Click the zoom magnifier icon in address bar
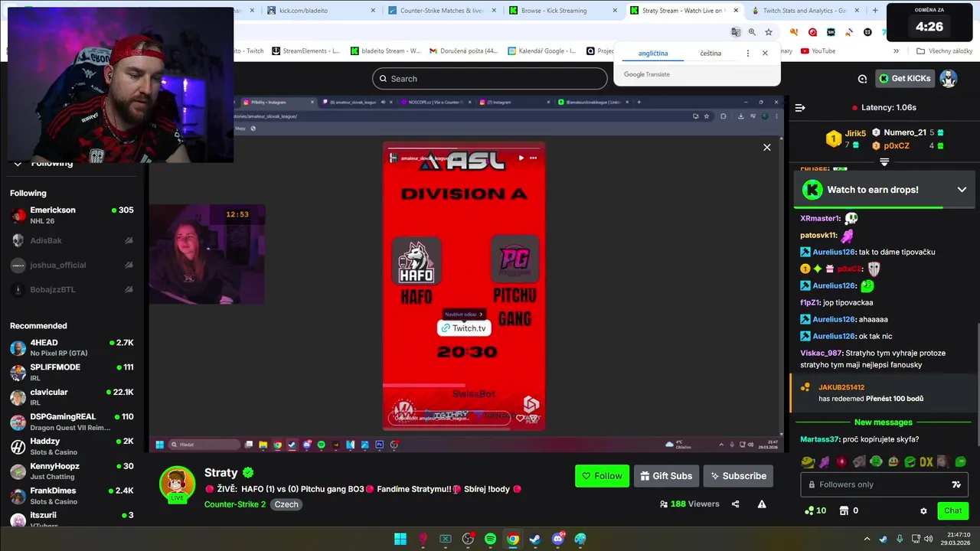The height and width of the screenshot is (551, 980). tap(752, 32)
